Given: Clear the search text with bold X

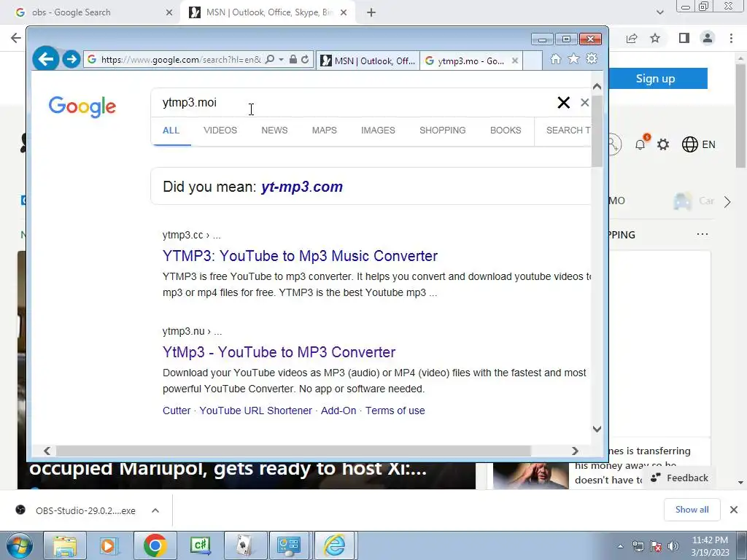Looking at the screenshot, I should 564,102.
